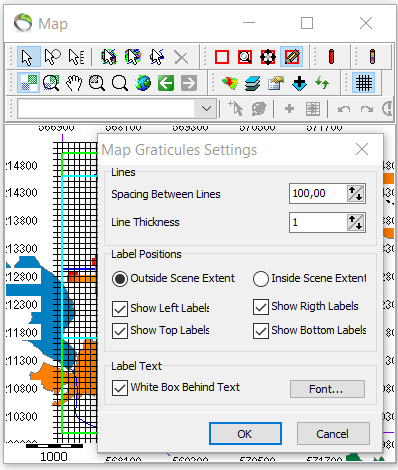
Task: Confirm settings with OK button
Action: (245, 434)
